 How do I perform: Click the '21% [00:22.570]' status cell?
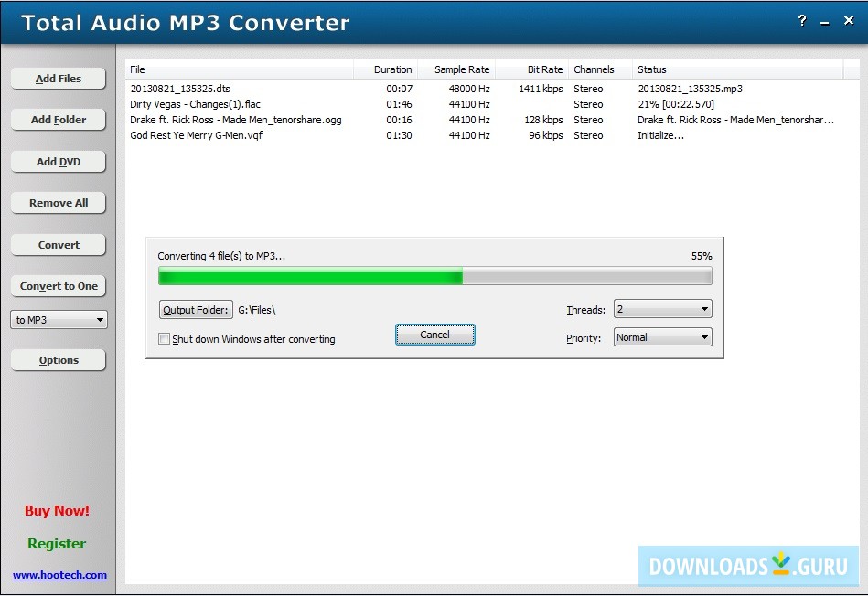click(676, 104)
